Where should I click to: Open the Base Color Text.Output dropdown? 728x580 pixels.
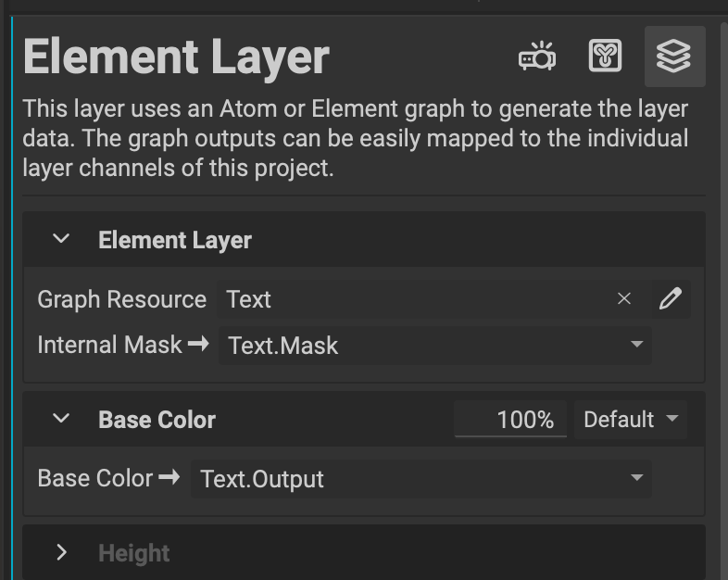click(x=421, y=479)
